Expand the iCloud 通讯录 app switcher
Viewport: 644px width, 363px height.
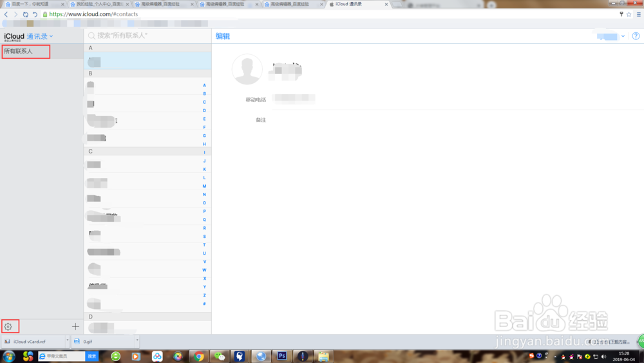click(40, 36)
